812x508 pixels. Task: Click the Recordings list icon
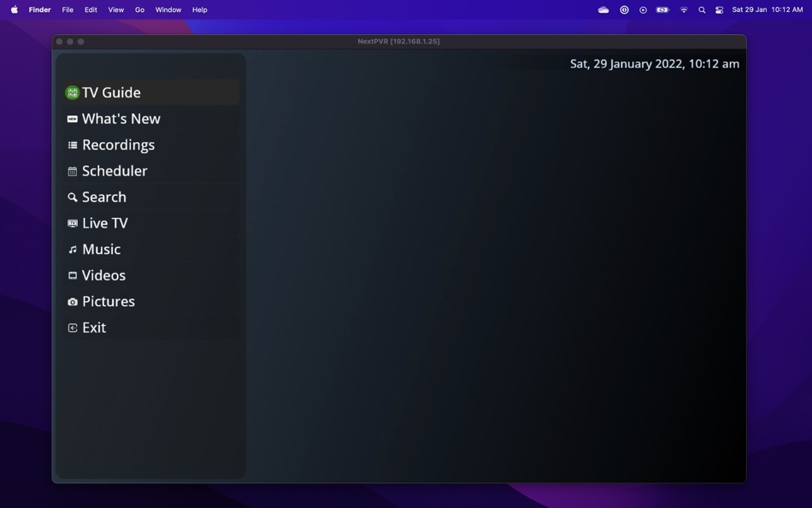coord(73,145)
